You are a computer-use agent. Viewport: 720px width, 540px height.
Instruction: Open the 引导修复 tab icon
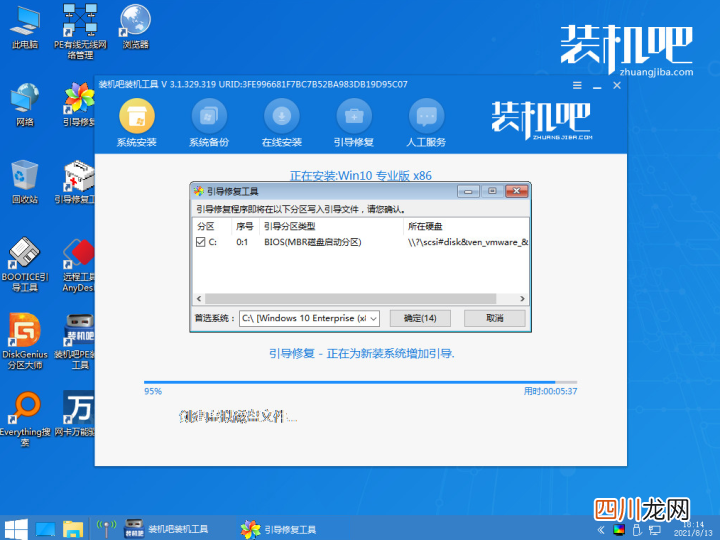[x=354, y=116]
